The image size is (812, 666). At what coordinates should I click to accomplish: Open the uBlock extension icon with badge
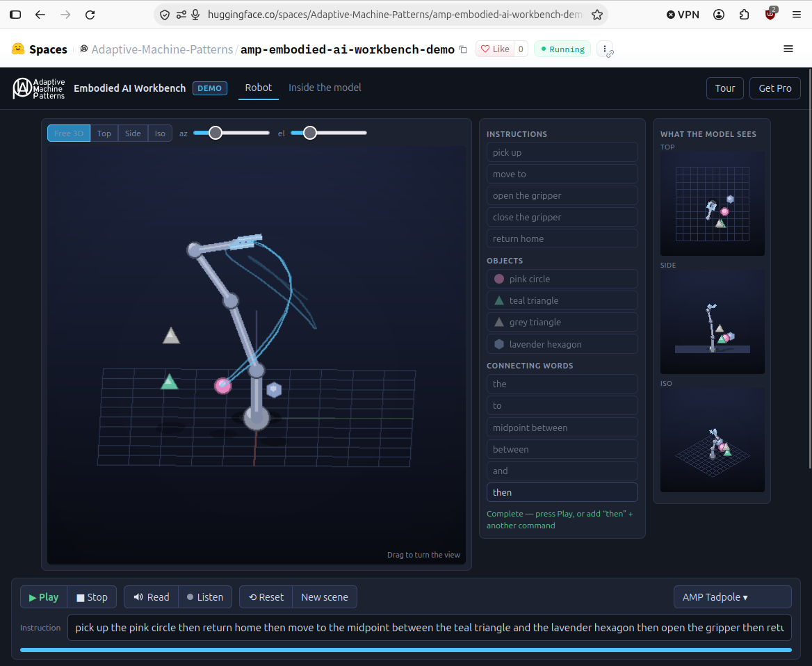pyautogui.click(x=770, y=14)
